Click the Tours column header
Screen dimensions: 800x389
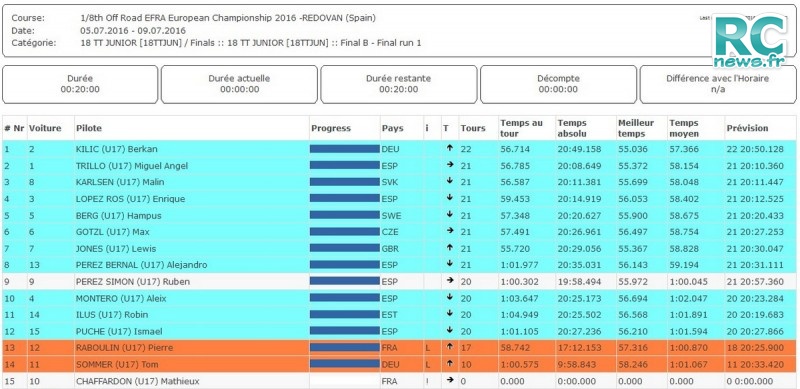point(473,128)
